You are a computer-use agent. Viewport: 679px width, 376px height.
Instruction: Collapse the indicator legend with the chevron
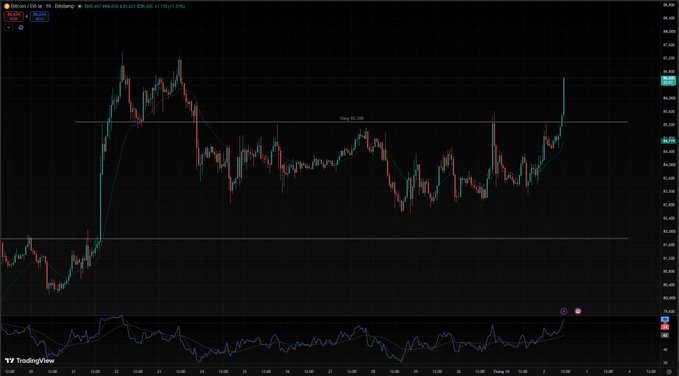(x=9, y=27)
